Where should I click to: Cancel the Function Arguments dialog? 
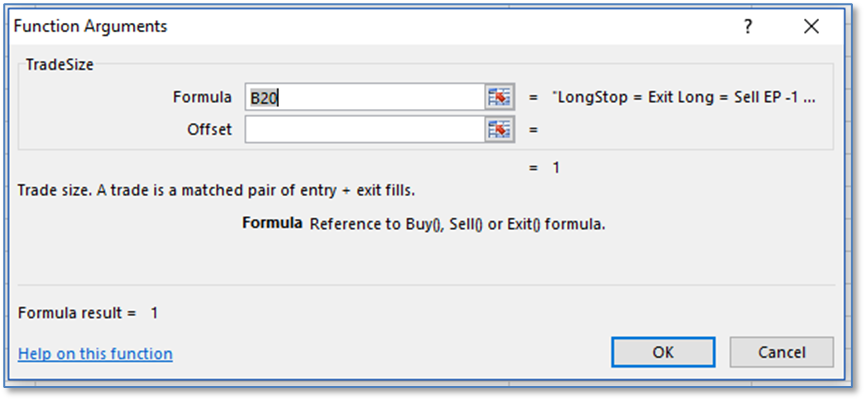tap(781, 352)
